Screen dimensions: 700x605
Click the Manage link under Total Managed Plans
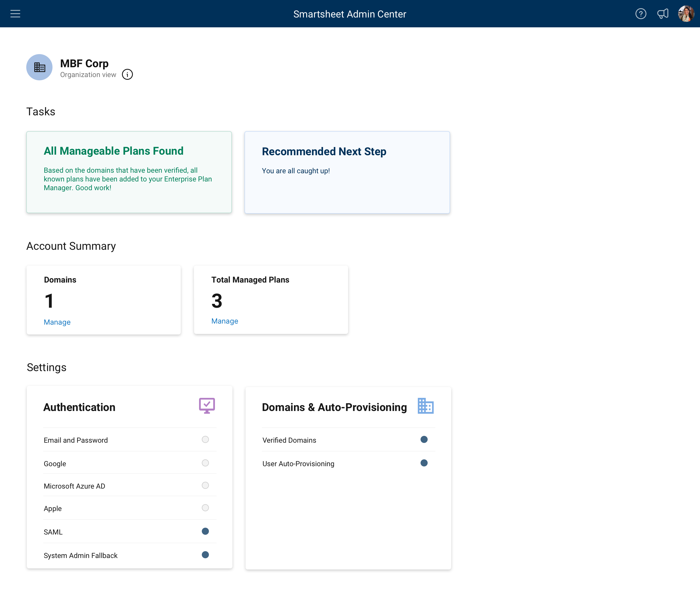(x=224, y=321)
